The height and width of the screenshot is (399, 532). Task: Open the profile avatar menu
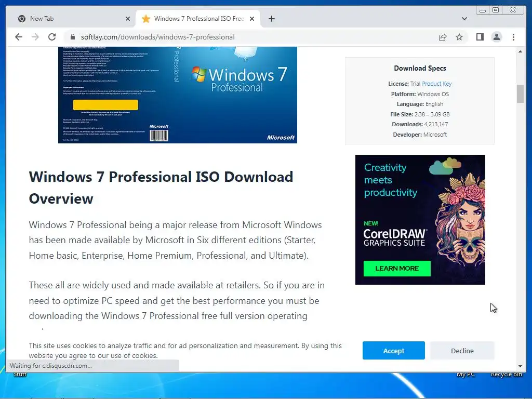pyautogui.click(x=496, y=37)
